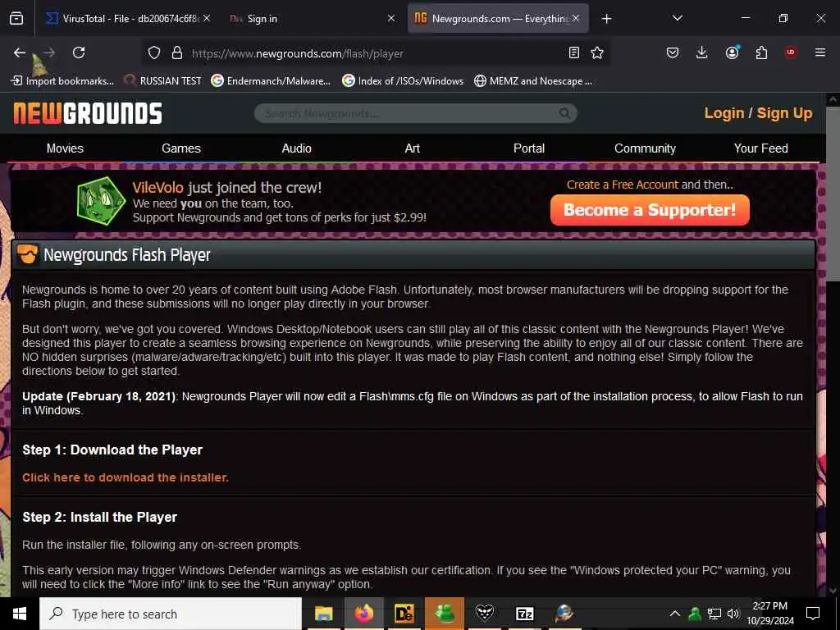Screen dimensions: 840x630
Task: Open the uBlock Origin extension icon
Action: coord(791,52)
